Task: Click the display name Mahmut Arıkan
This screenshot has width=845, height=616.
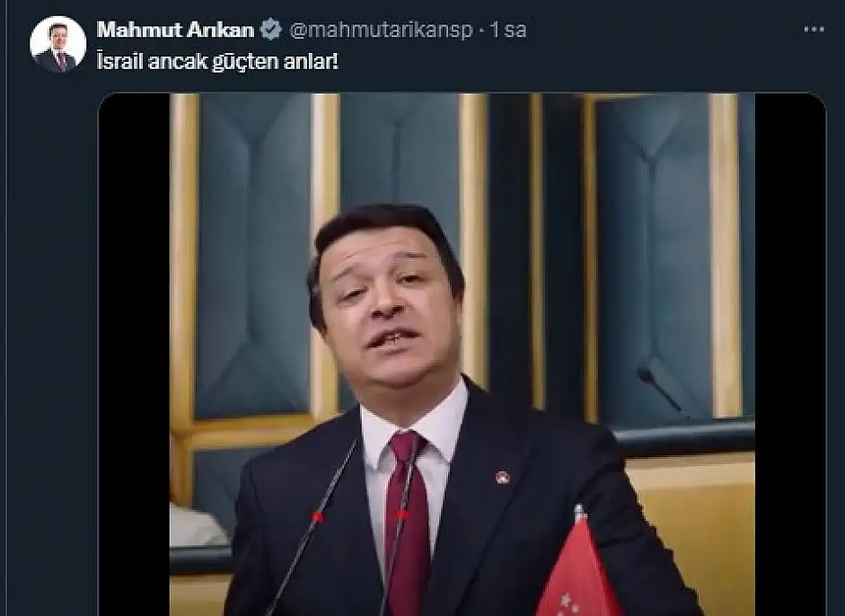Action: point(175,30)
